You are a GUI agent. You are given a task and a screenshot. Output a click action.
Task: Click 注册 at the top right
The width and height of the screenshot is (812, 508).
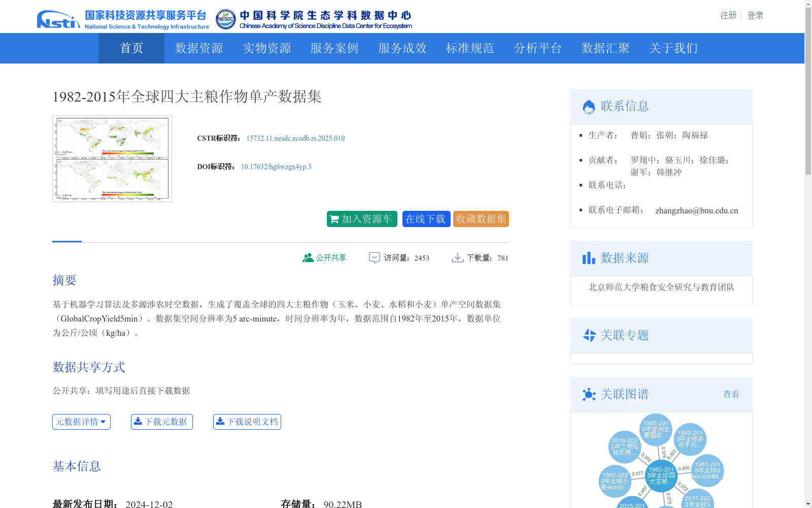pos(728,15)
